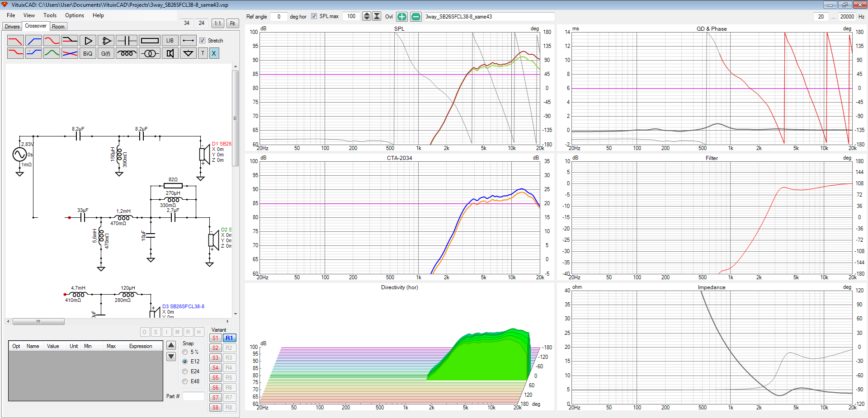Remove overlay with green minus button
Screen dimensions: 868x418
(416, 17)
